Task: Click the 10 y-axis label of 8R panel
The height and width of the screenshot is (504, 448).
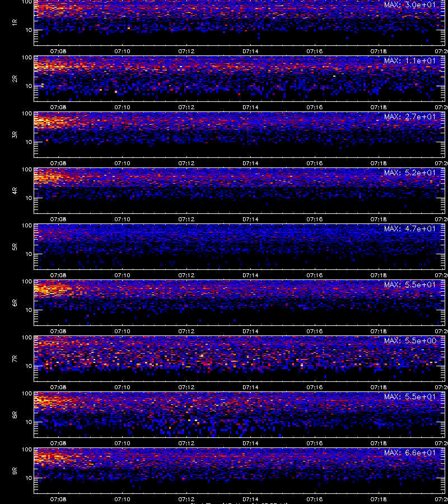Action: 29,422
